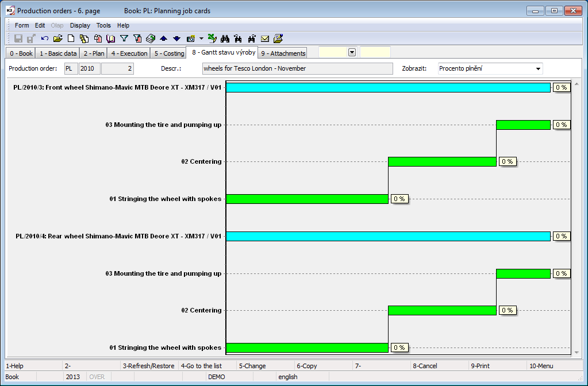Screen dimensions: 588x386
Task: Open the Edit menu
Action: click(40, 25)
